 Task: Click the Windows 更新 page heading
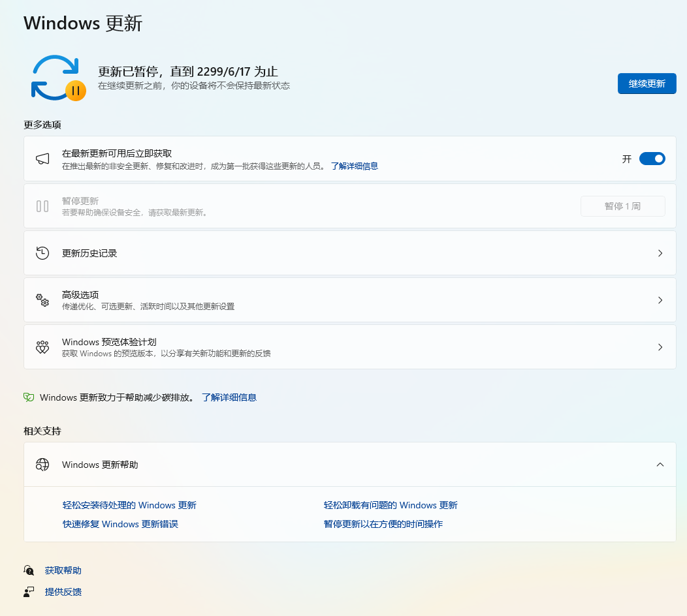click(x=83, y=23)
